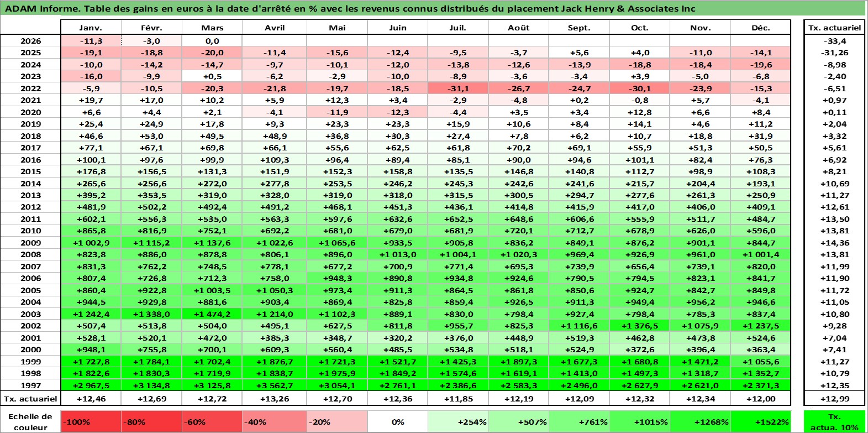Click the table title mentioning Jack Henry & Associates

(x=350, y=8)
